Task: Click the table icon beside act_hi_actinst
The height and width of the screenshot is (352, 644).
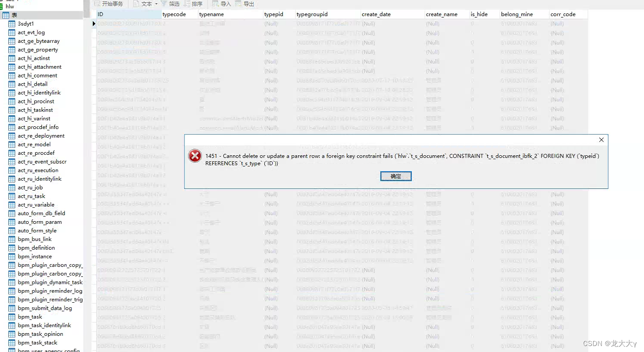Action: pos(12,58)
